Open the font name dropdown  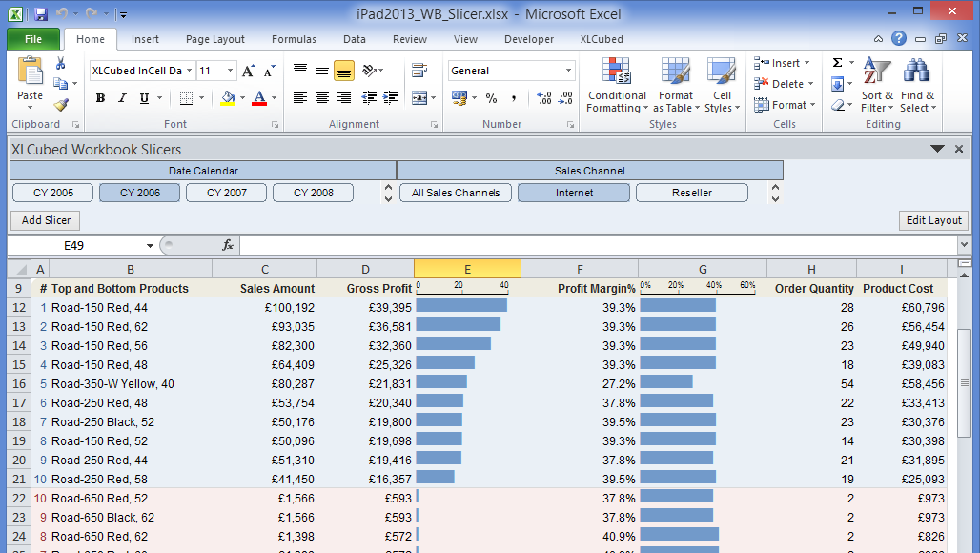(x=190, y=71)
